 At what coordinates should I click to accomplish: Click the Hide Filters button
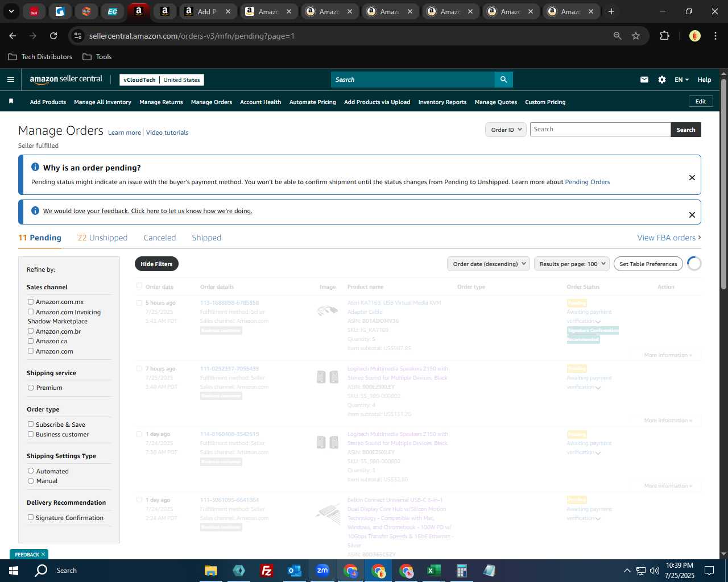(x=156, y=264)
